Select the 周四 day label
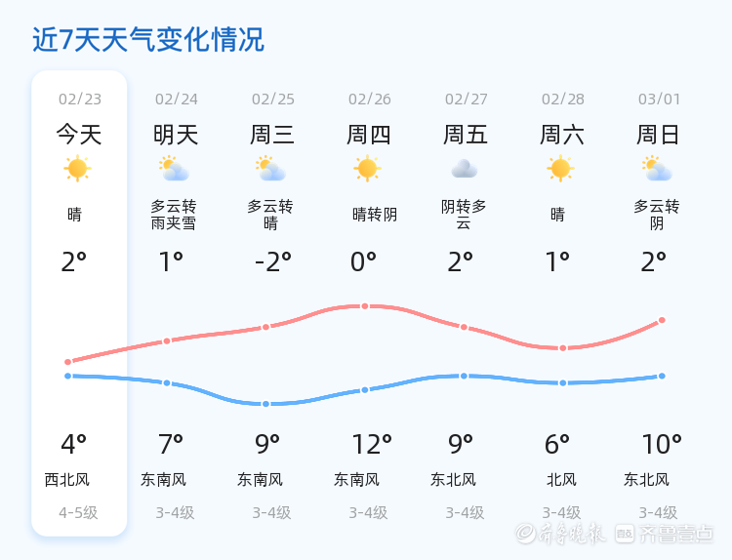 [x=369, y=135]
